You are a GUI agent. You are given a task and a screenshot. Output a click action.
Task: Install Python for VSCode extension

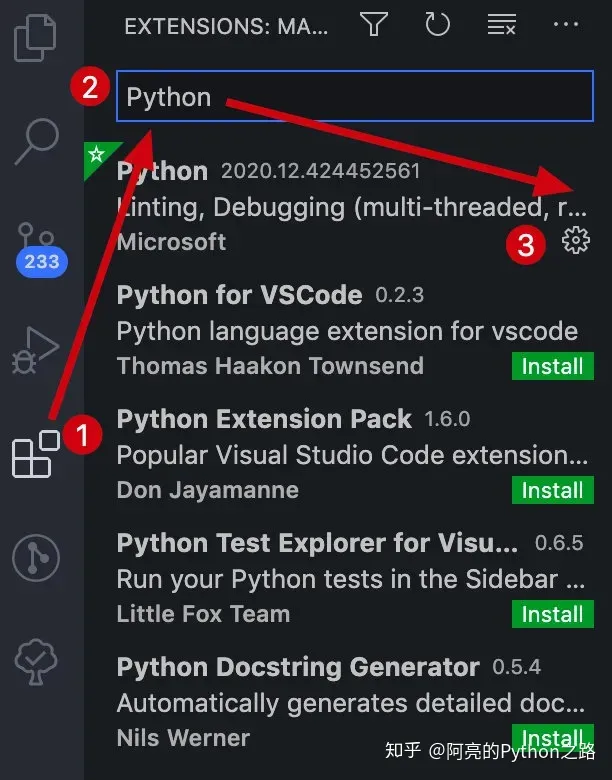pyautogui.click(x=552, y=366)
